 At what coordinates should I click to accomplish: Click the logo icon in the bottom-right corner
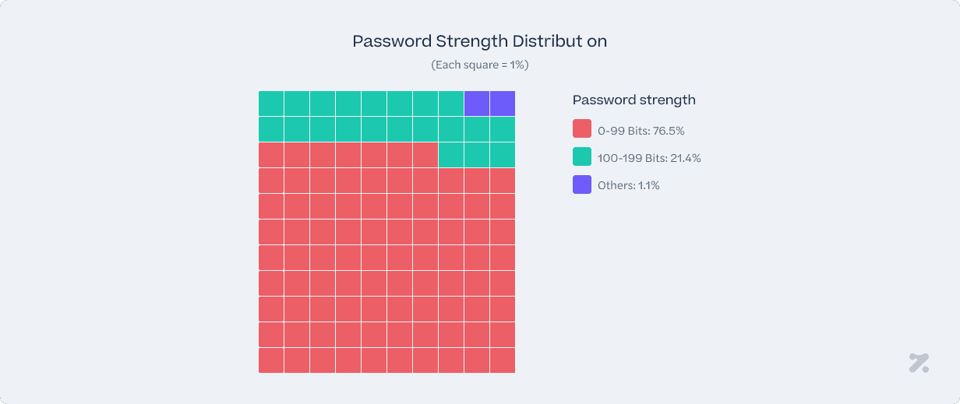919,363
